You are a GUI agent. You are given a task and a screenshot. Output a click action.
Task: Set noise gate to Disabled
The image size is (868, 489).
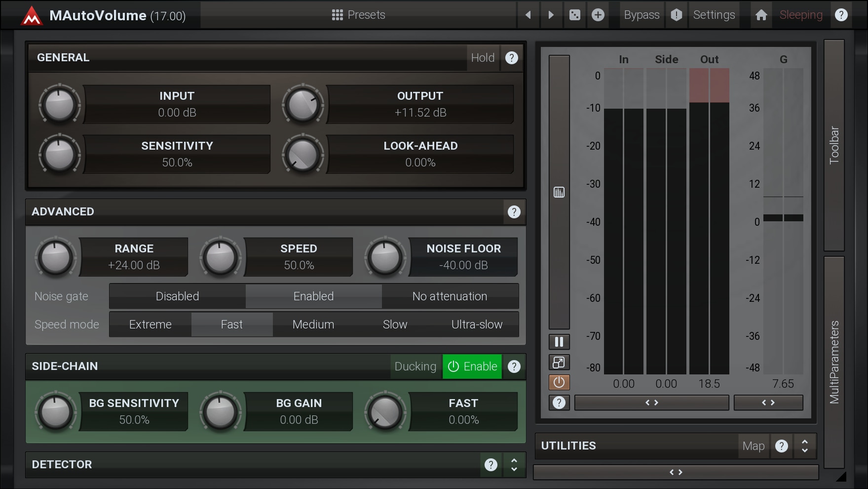pos(177,296)
